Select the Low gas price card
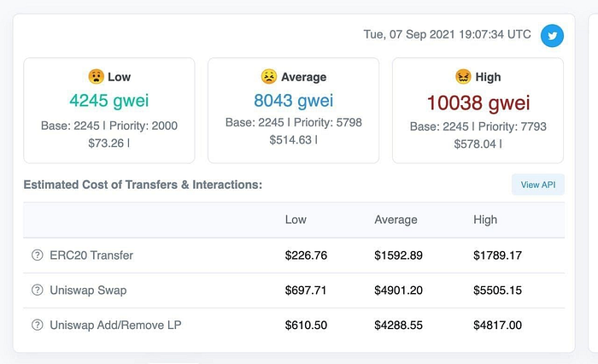598x364 pixels. (109, 110)
